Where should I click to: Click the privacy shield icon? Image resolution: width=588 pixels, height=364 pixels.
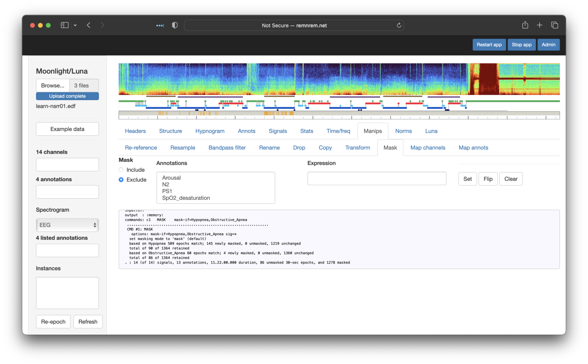(x=175, y=25)
